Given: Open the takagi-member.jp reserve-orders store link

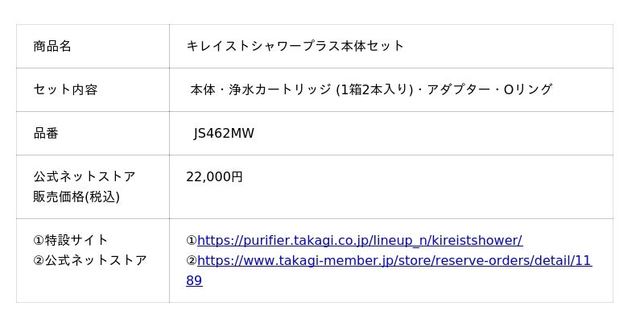Looking at the screenshot, I should click(x=394, y=261).
